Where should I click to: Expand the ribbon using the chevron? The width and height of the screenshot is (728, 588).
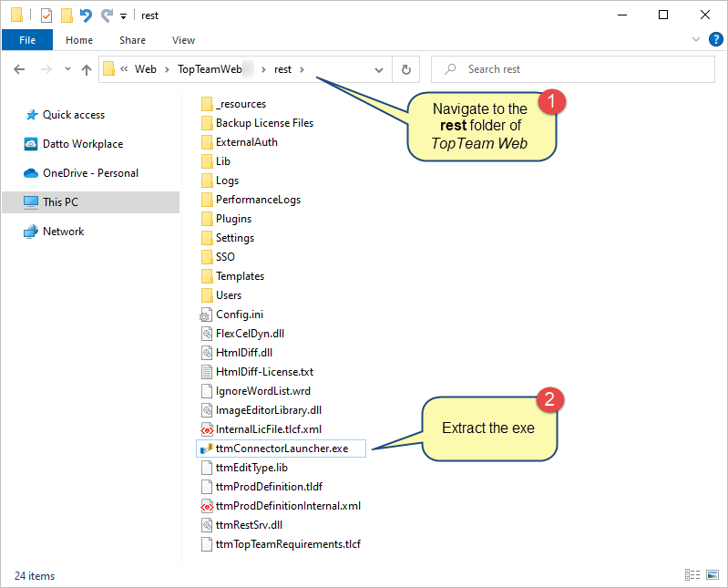pyautogui.click(x=695, y=39)
